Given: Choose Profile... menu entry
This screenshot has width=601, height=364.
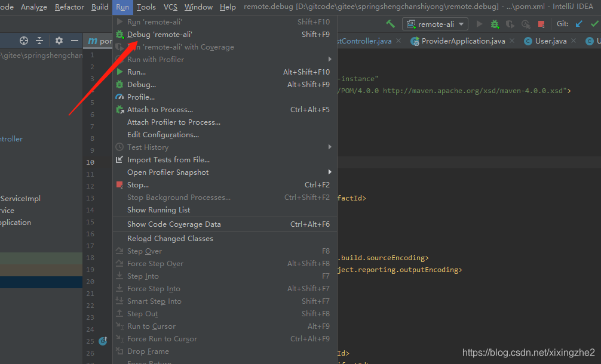Looking at the screenshot, I should tap(225, 97).
